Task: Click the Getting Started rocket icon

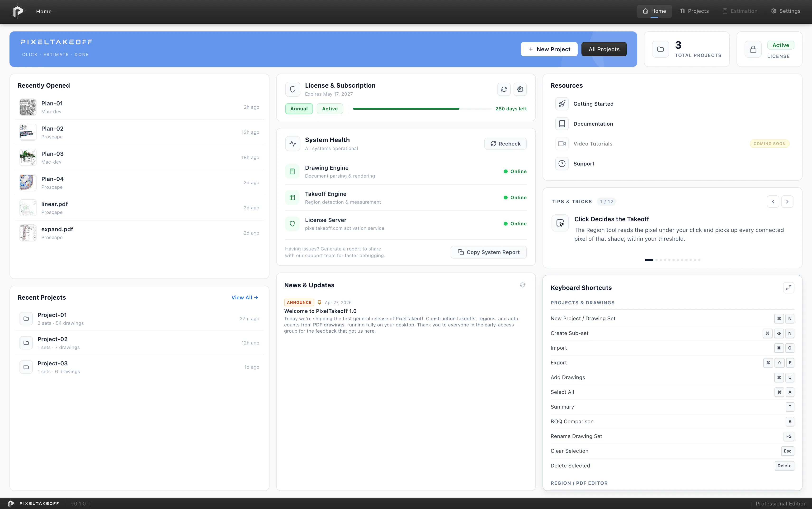Action: point(562,104)
